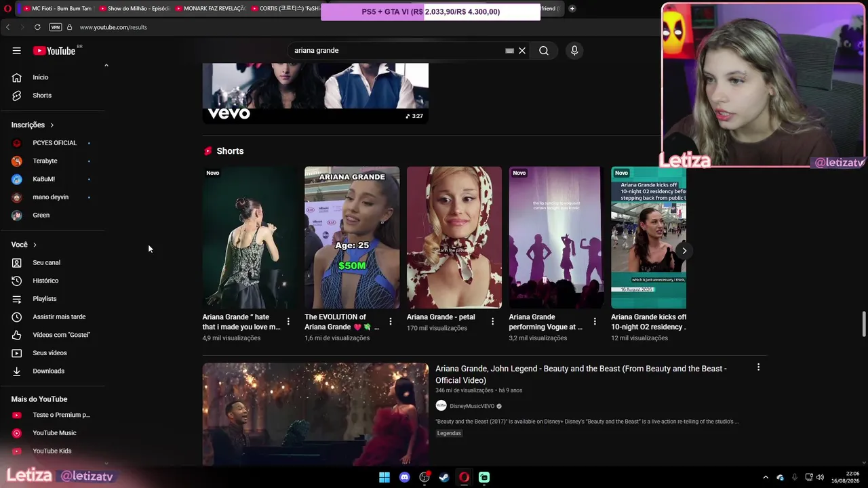Open options for 'The EVOLUTION of' Short
This screenshot has height=488, width=868.
click(391, 321)
